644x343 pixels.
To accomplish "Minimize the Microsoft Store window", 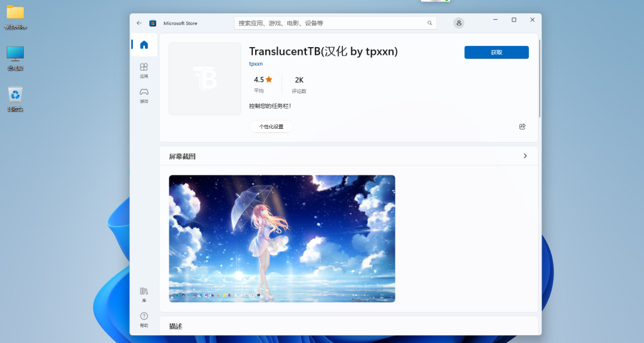I will (x=496, y=20).
